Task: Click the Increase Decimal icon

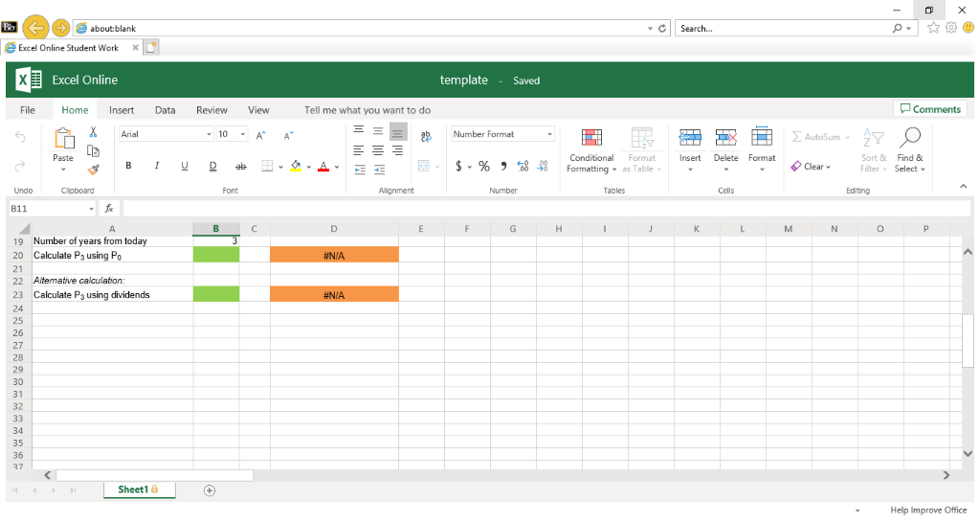Action: point(523,166)
